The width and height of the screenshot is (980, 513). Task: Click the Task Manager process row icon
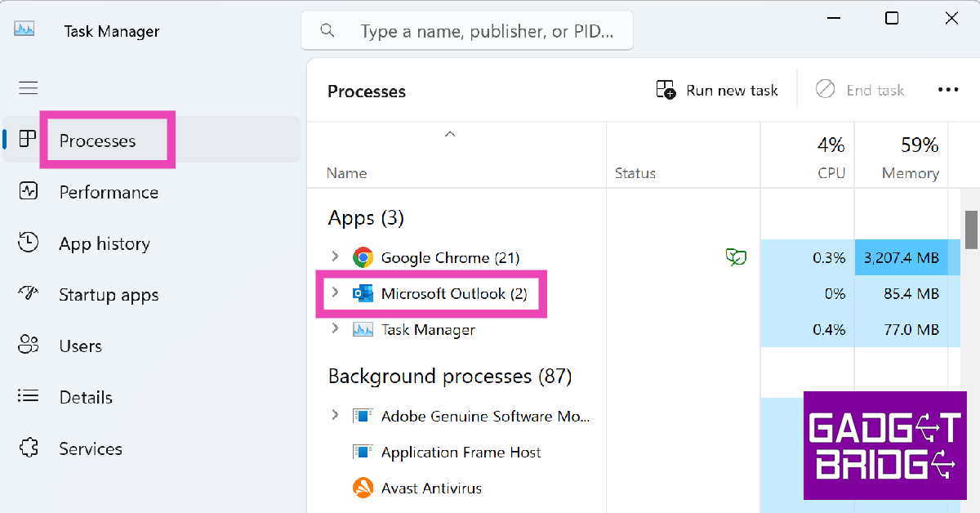pos(363,330)
